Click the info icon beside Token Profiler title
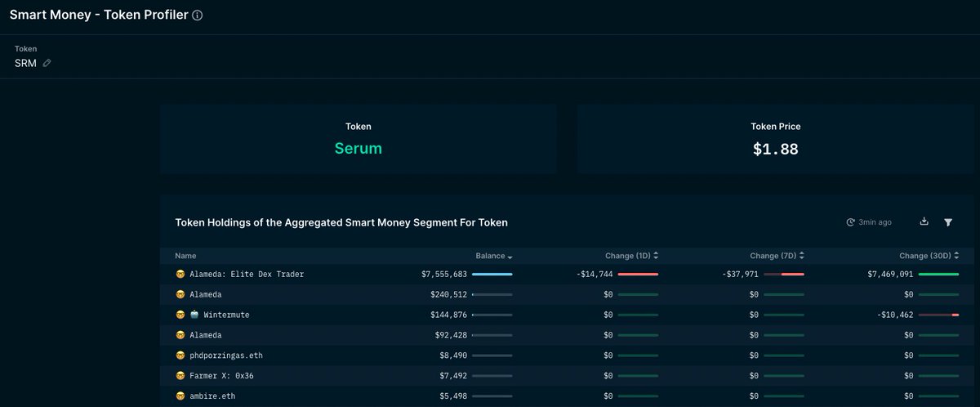This screenshot has width=980, height=407. click(197, 16)
